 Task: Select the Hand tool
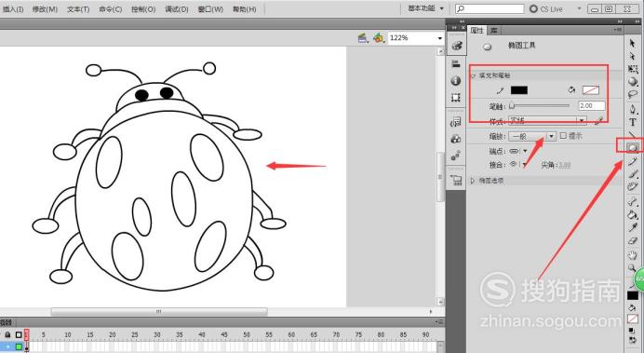[x=633, y=255]
